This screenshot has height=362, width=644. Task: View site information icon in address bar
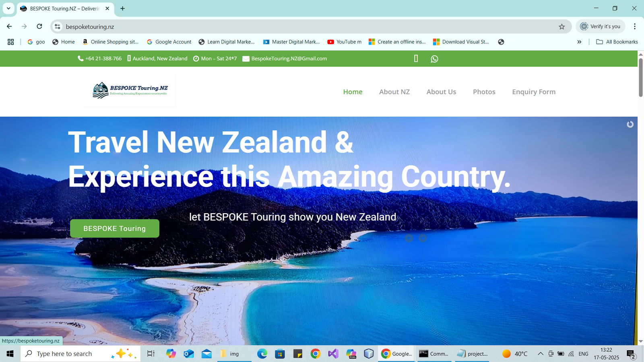point(58,27)
